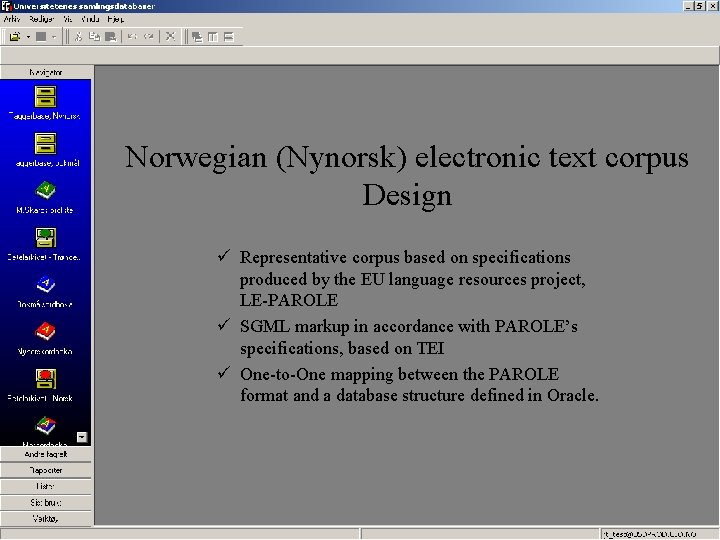Click the SGML markup bullet text
This screenshot has height=540, width=720.
(x=409, y=337)
